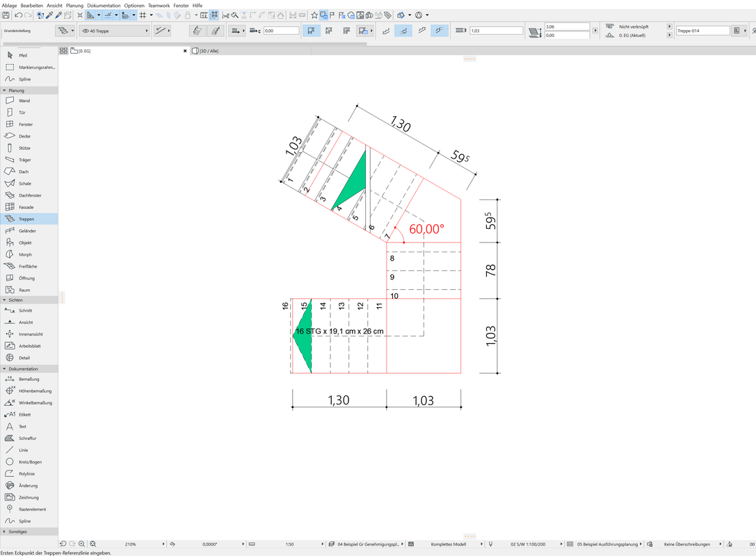Viewport: 756px width, 556px height.
Task: Click 05 Beispiel Ausführungsplanung model view option
Action: pyautogui.click(x=607, y=544)
